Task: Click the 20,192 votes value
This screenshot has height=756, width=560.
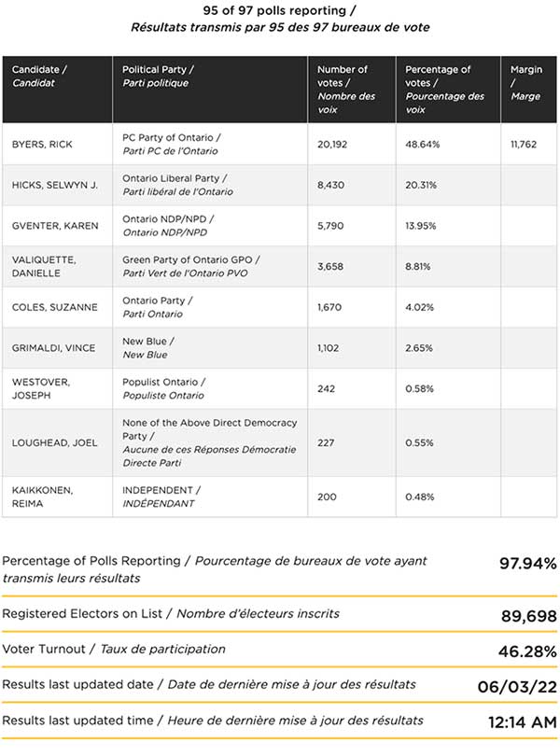Action: (332, 144)
